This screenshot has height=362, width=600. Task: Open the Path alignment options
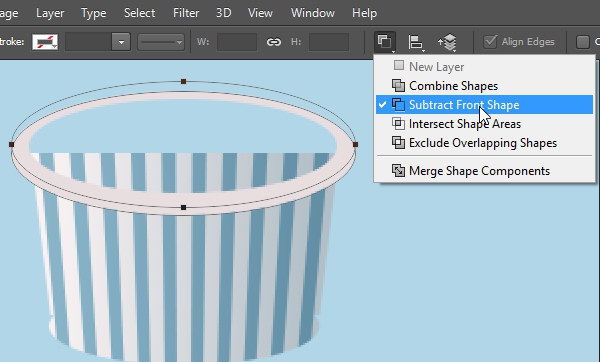coord(416,42)
